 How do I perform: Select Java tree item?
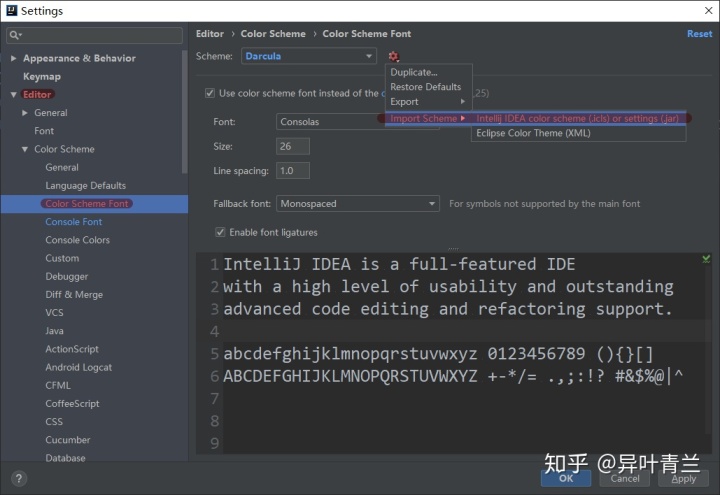pyautogui.click(x=54, y=331)
